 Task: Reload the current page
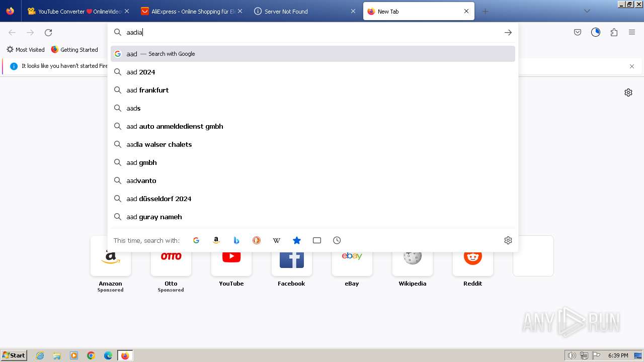[x=48, y=32]
